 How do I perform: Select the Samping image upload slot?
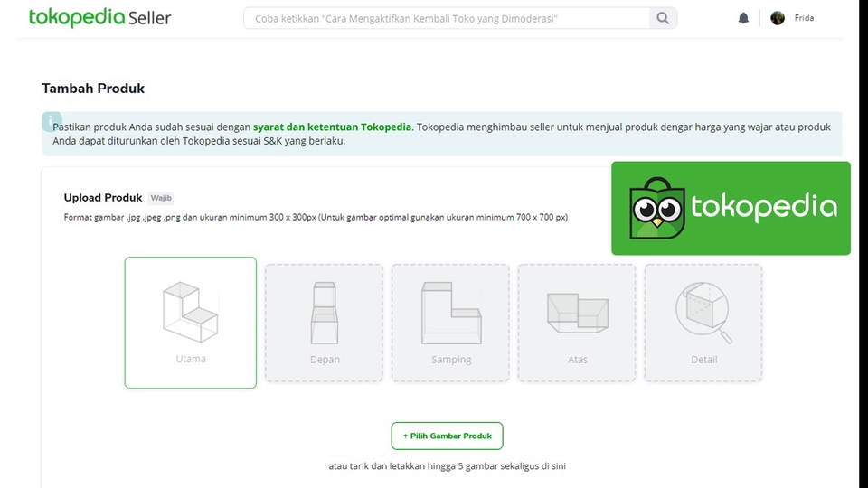[450, 324]
